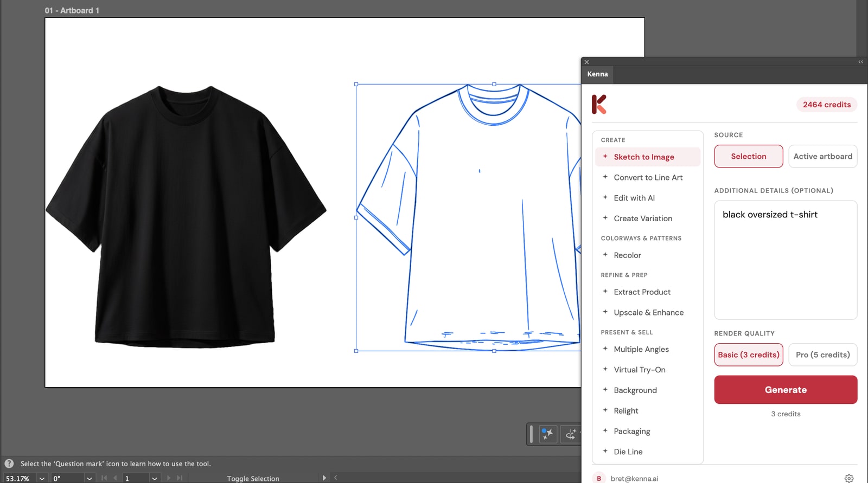
Task: Click the Generate button
Action: point(786,390)
